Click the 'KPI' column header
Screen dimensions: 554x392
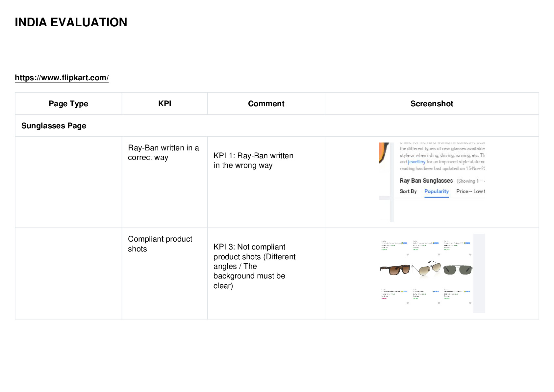[x=164, y=104]
